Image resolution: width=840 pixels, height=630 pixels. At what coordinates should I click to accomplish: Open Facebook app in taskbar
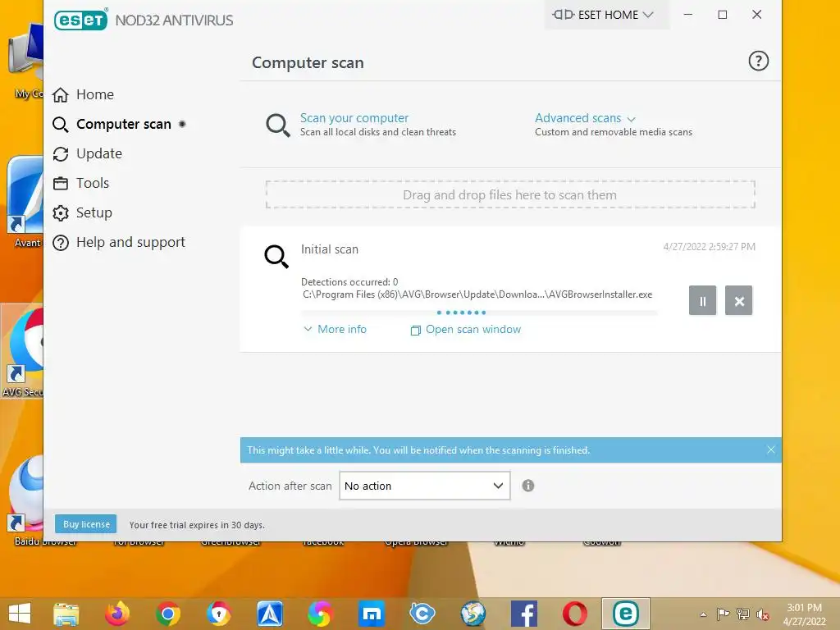coord(524,614)
